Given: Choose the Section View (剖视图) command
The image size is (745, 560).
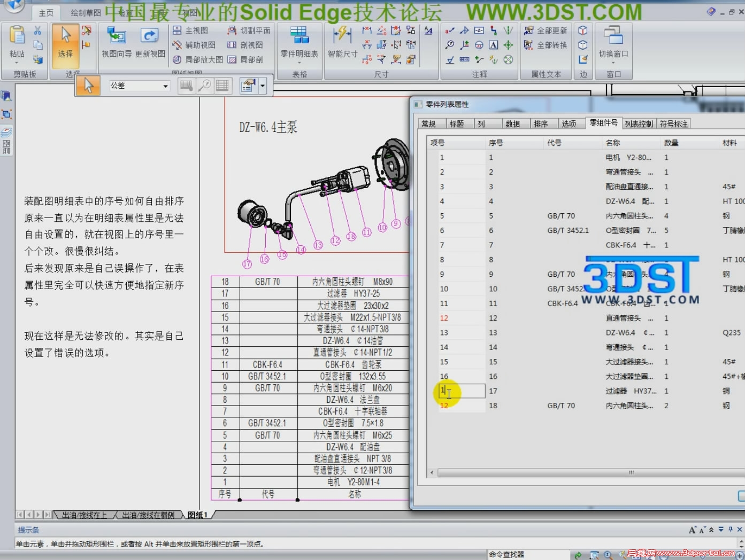Looking at the screenshot, I should tap(245, 45).
